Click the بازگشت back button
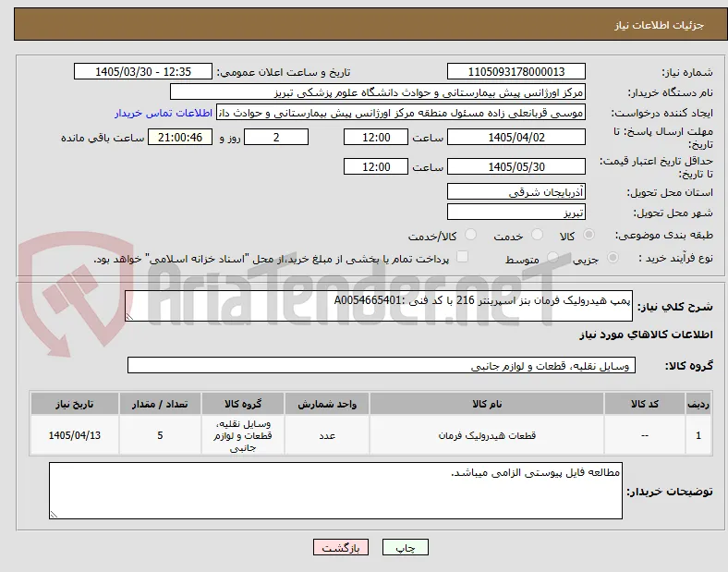This screenshot has height=572, width=728. (x=341, y=547)
